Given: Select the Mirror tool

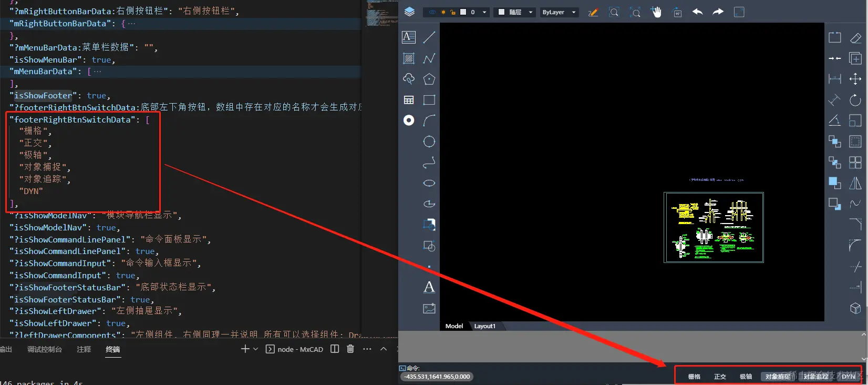Looking at the screenshot, I should point(855,183).
